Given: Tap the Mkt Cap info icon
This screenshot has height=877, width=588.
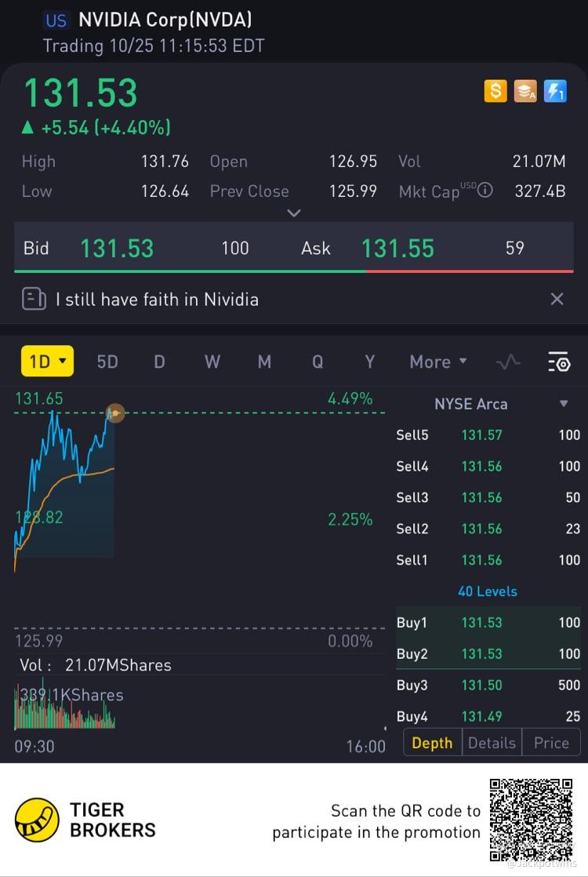Looking at the screenshot, I should (x=485, y=190).
